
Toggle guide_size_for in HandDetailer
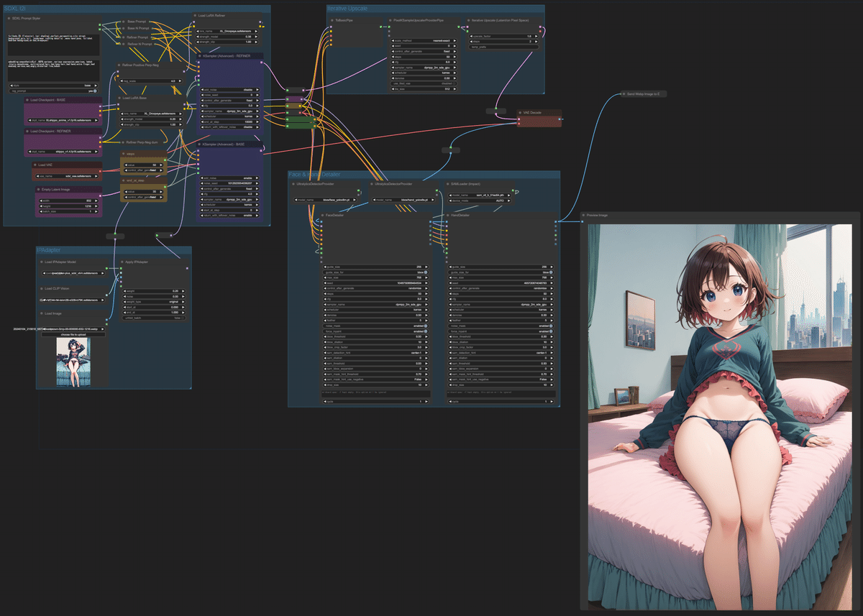tap(501, 272)
